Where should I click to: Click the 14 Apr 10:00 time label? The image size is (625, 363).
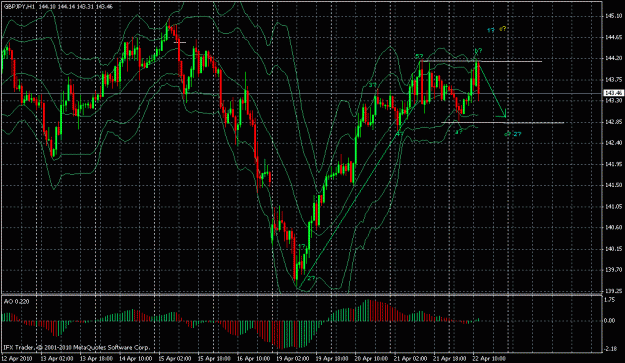136,358
